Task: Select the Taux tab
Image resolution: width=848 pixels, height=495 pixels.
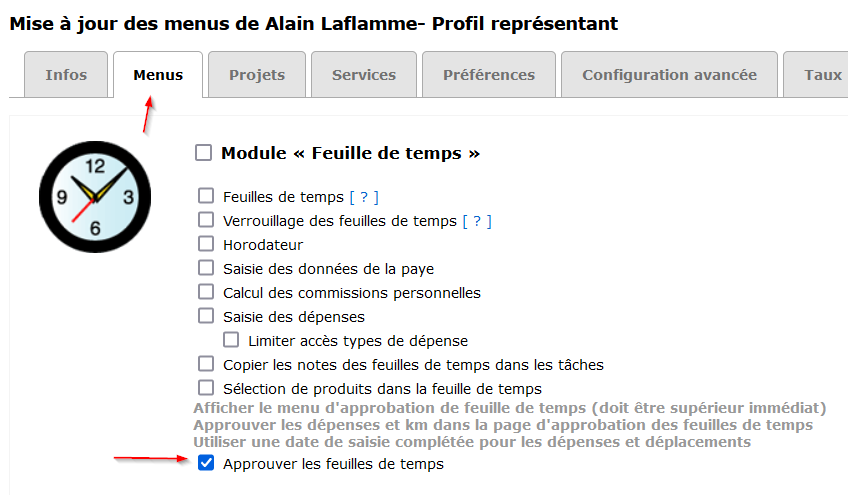Action: tap(823, 75)
